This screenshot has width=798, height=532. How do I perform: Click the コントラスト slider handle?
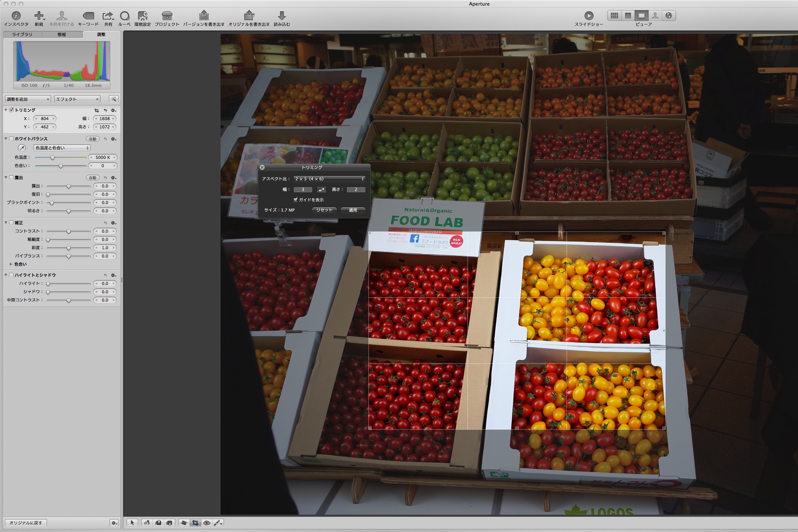(x=69, y=232)
